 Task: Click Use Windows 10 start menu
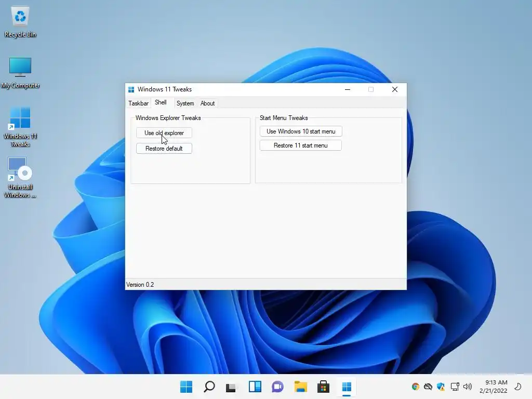click(301, 131)
